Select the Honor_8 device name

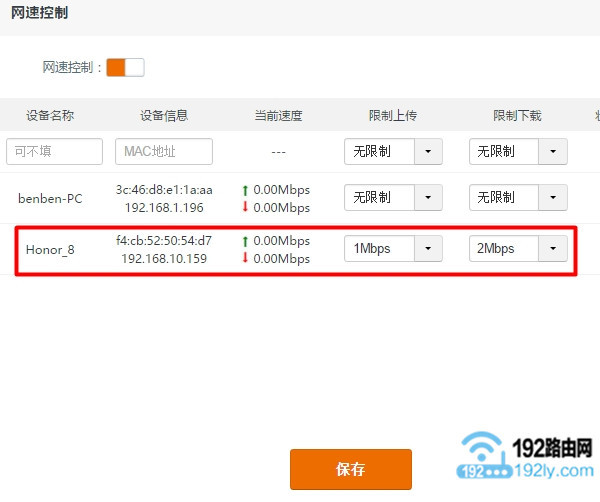coord(50,249)
